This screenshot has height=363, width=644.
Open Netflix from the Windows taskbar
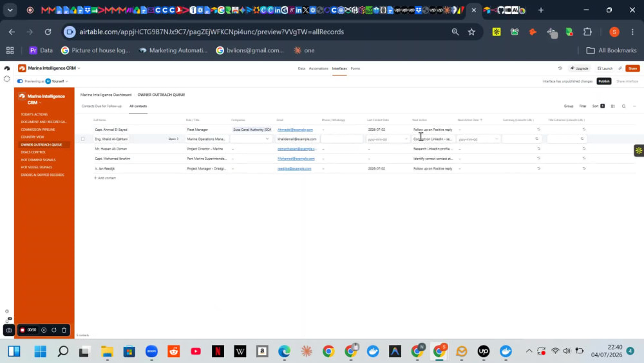[x=218, y=351]
